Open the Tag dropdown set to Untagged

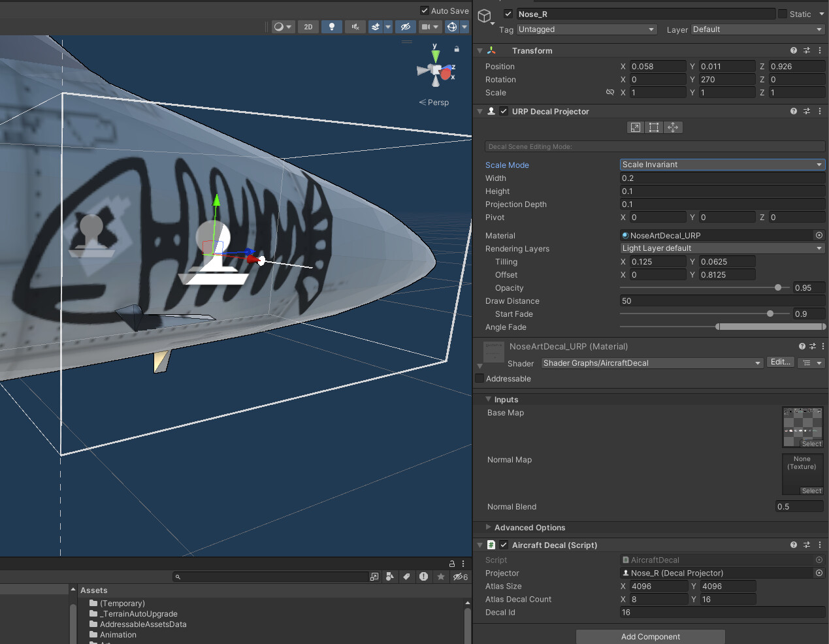tap(585, 29)
